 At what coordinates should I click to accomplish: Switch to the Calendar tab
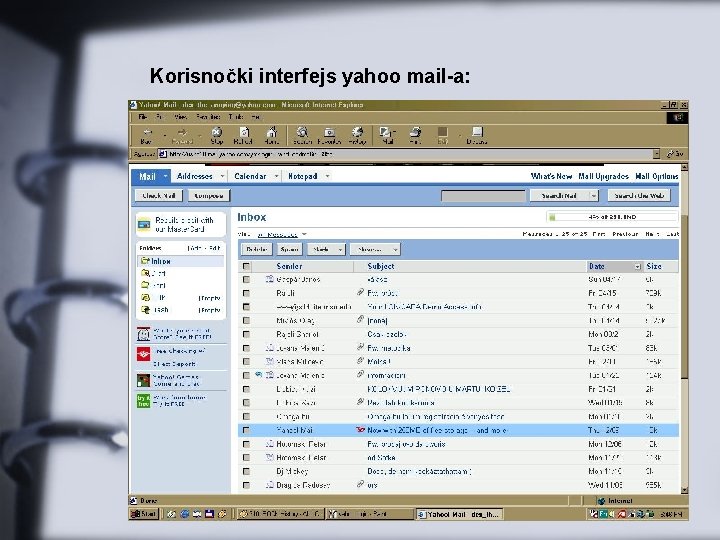[x=250, y=176]
